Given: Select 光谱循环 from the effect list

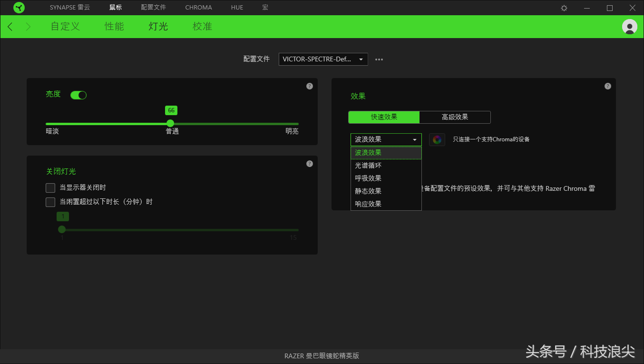Looking at the screenshot, I should pos(369,165).
